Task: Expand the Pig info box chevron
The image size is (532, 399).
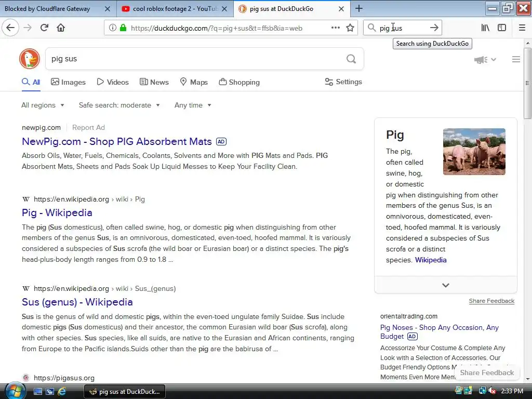Action: pos(445,285)
